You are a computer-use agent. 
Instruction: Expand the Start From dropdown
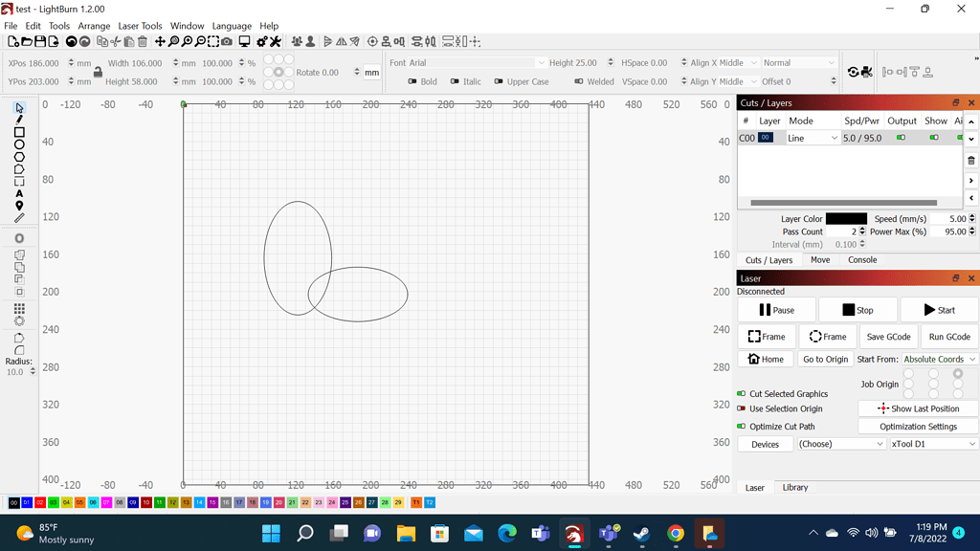(x=939, y=360)
